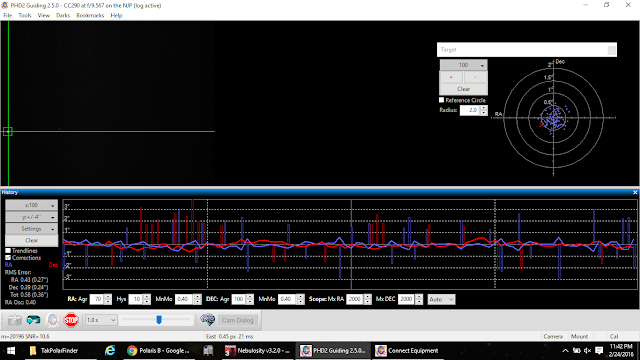
Task: Close the Target panel
Action: click(x=611, y=50)
